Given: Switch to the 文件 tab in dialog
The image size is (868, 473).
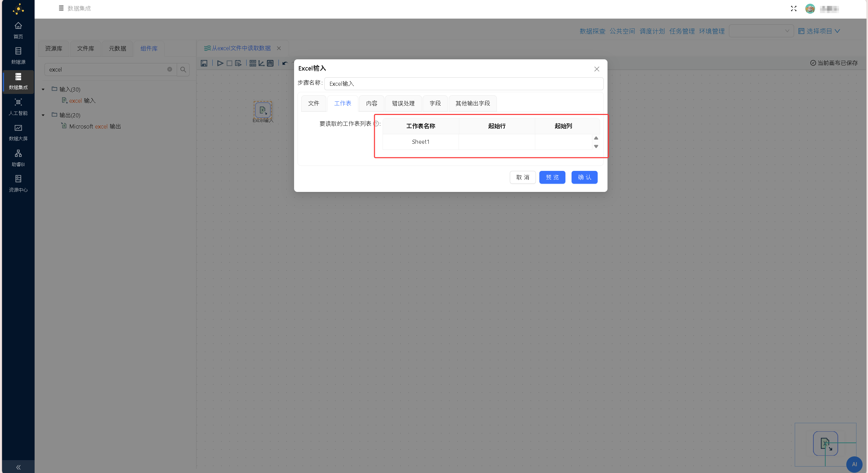Looking at the screenshot, I should [x=313, y=103].
